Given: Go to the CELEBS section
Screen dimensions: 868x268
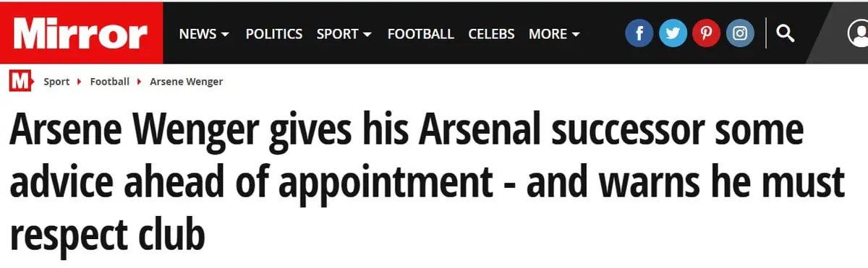Looking at the screenshot, I should [x=492, y=34].
